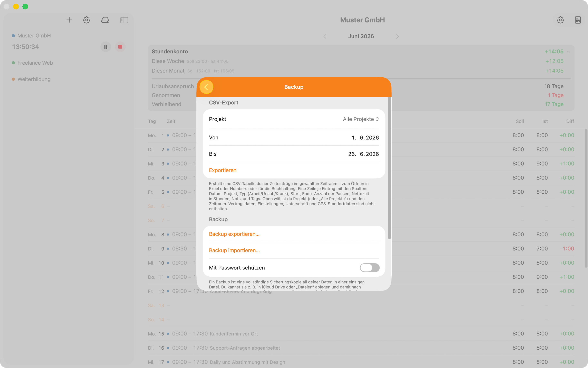Open project settings gear at top right
The width and height of the screenshot is (588, 368).
pyautogui.click(x=560, y=20)
